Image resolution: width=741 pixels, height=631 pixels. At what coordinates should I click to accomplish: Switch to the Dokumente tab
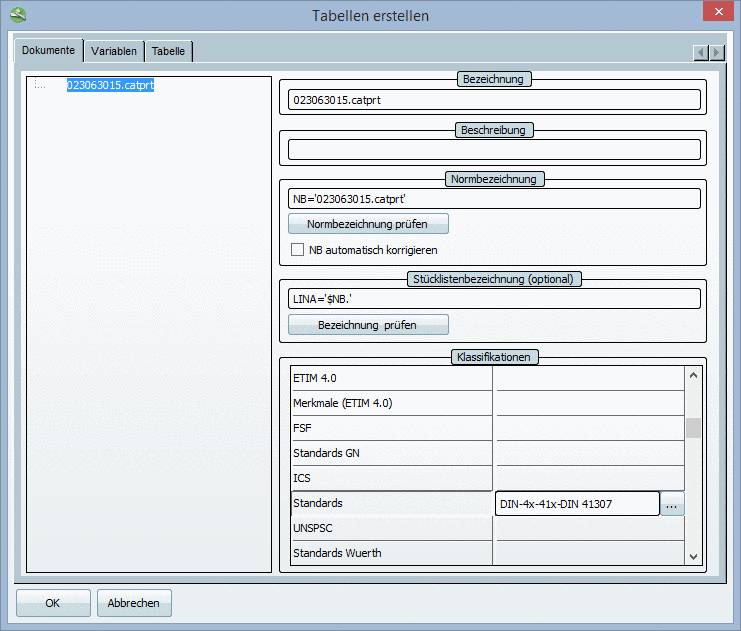click(x=48, y=51)
